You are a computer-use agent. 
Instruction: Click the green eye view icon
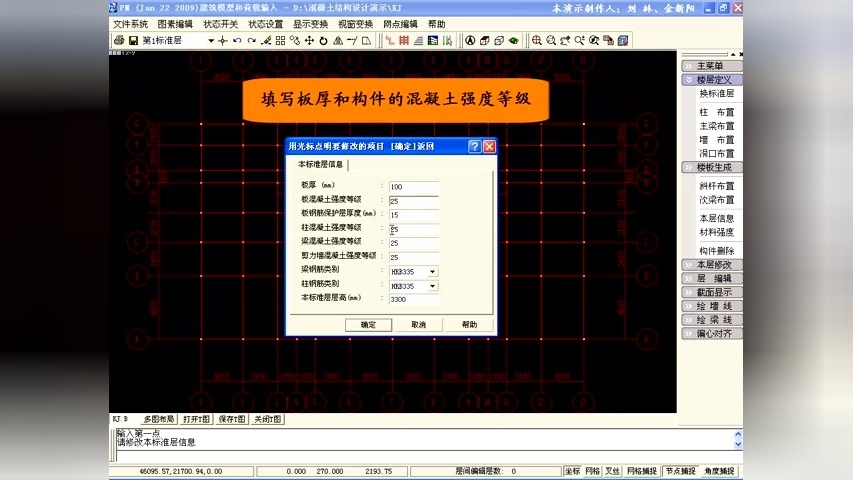click(x=514, y=40)
